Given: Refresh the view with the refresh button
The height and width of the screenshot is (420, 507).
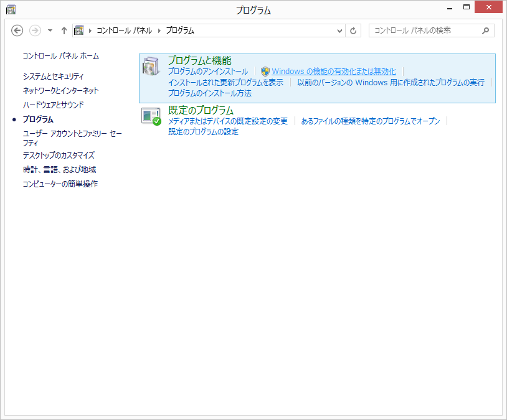Looking at the screenshot, I should (x=353, y=30).
